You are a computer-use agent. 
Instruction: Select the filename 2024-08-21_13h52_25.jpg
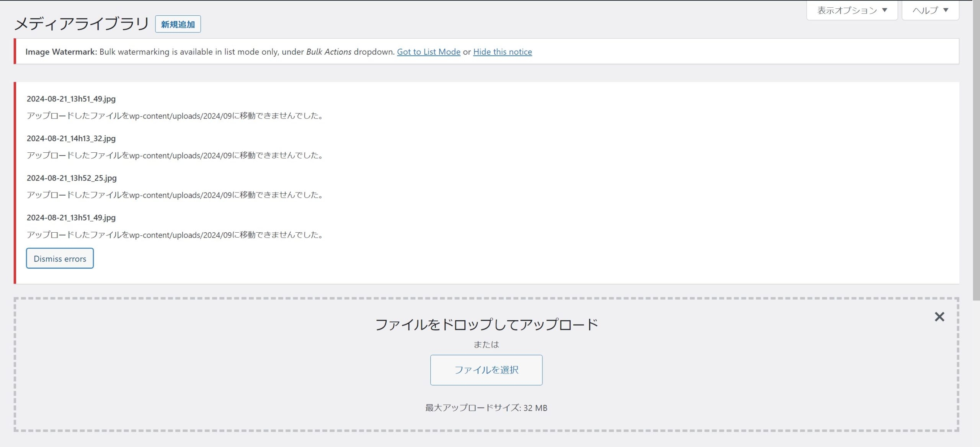click(x=72, y=178)
